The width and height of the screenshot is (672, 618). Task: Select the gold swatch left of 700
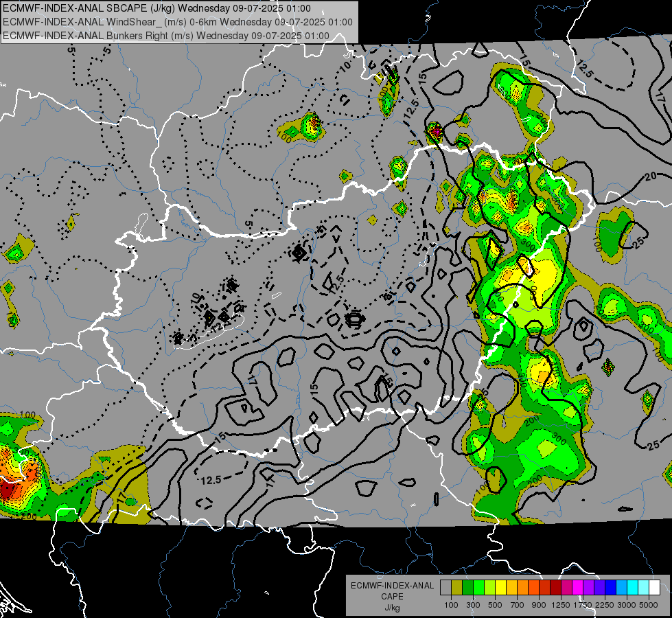click(x=511, y=588)
